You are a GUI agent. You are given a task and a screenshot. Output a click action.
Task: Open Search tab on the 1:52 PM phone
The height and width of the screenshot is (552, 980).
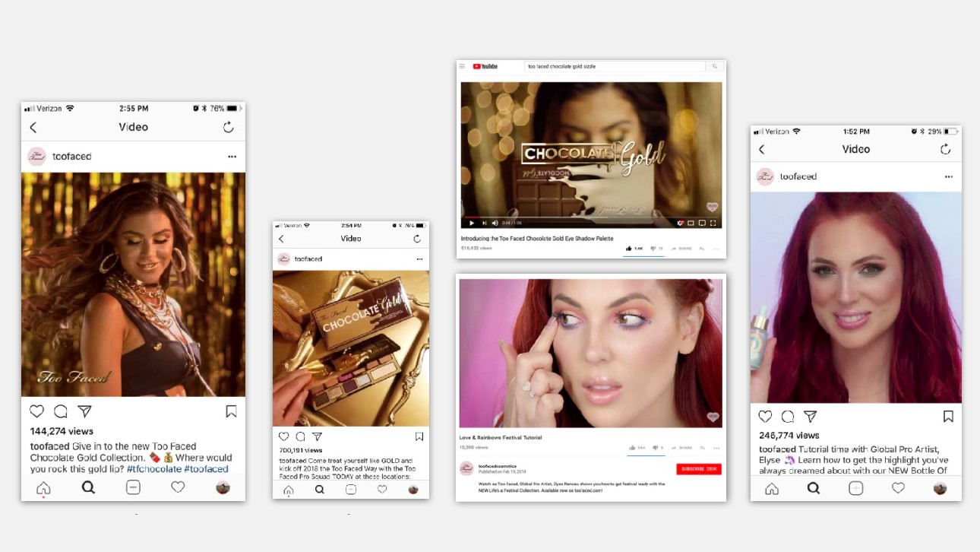click(814, 489)
